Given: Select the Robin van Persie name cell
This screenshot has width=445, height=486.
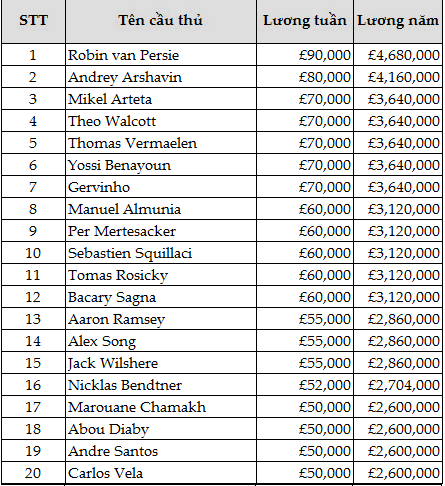Looking at the screenshot, I should (161, 55).
